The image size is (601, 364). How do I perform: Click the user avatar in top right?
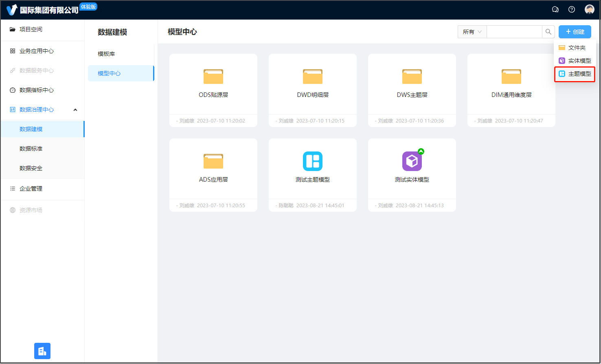pos(589,9)
